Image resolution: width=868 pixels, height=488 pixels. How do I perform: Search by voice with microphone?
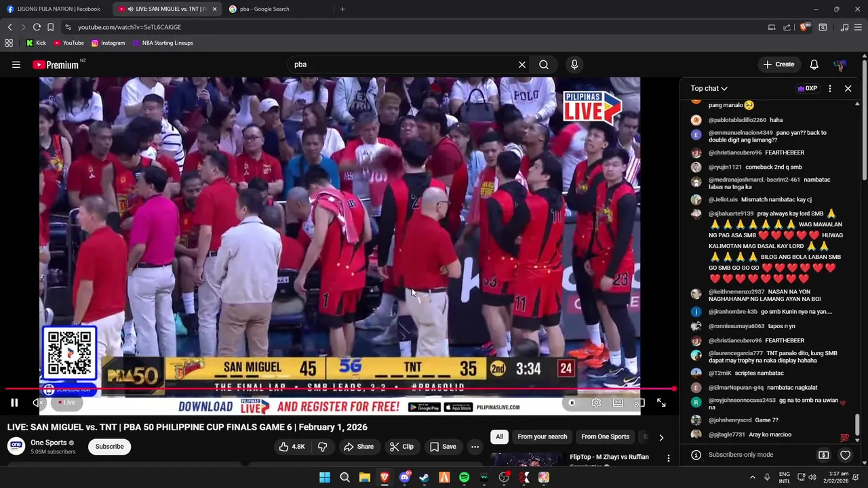pyautogui.click(x=574, y=64)
